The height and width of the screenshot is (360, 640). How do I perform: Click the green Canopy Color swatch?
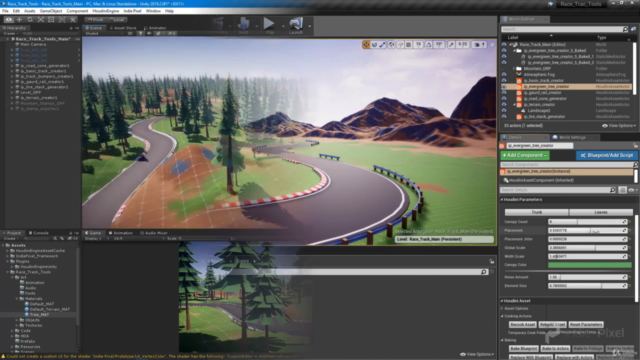(x=590, y=265)
